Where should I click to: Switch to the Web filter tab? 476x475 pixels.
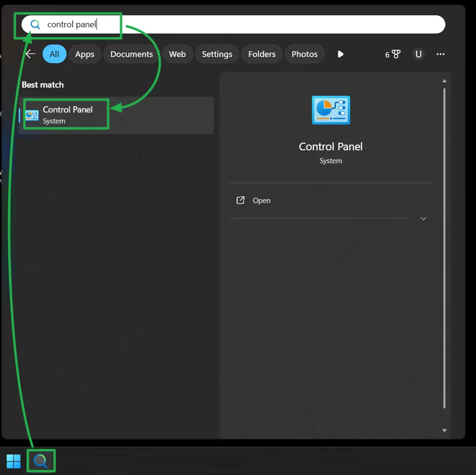pyautogui.click(x=177, y=54)
